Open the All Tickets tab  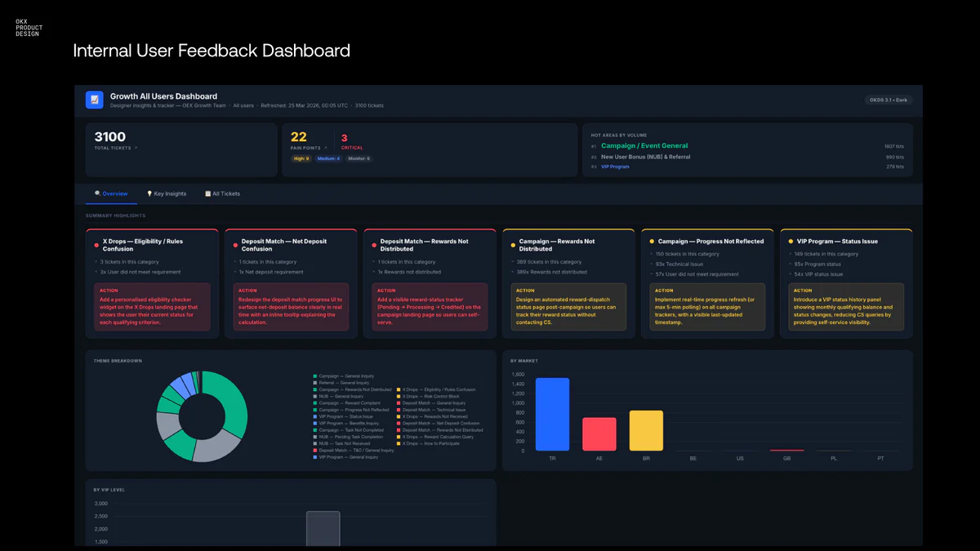222,193
